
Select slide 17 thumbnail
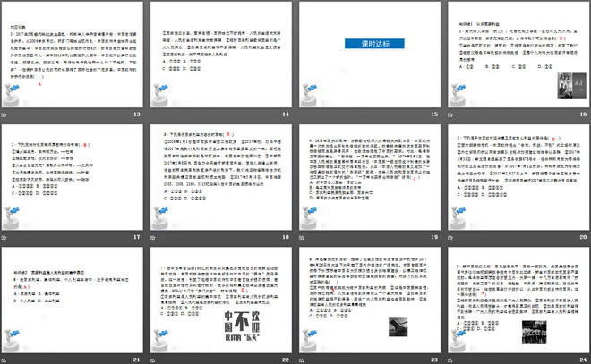72,177
